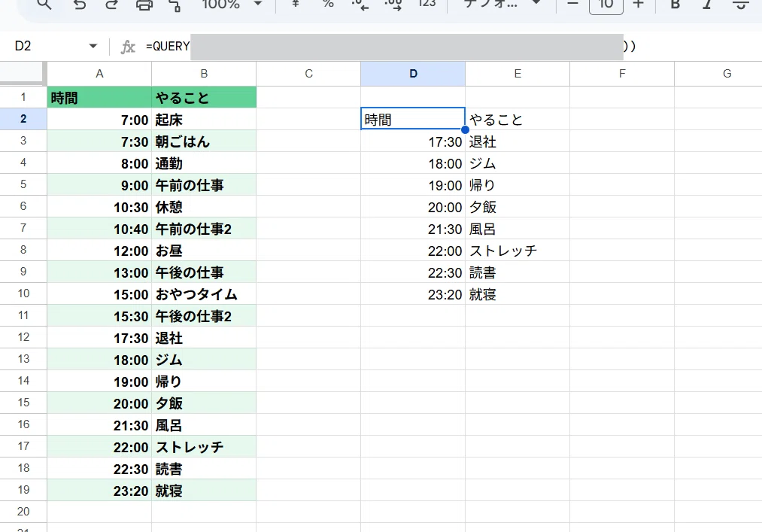Image resolution: width=762 pixels, height=532 pixels.
Task: Select the ジム cell in column E
Action: coord(518,163)
